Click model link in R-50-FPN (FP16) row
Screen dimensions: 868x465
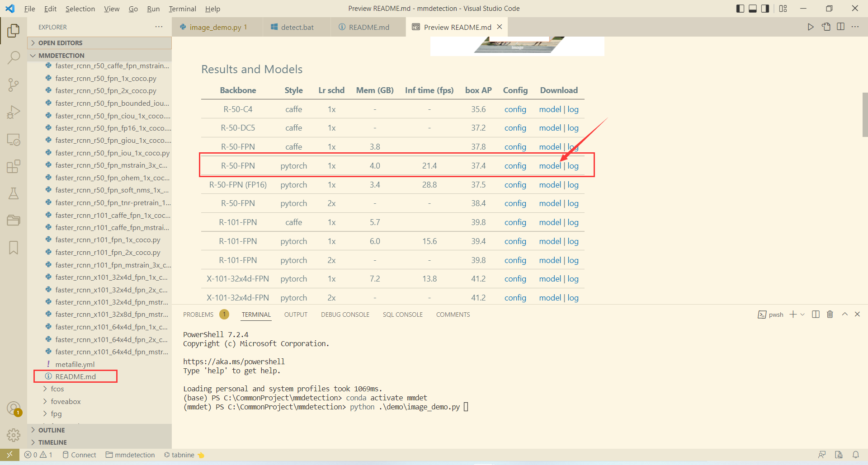point(550,185)
